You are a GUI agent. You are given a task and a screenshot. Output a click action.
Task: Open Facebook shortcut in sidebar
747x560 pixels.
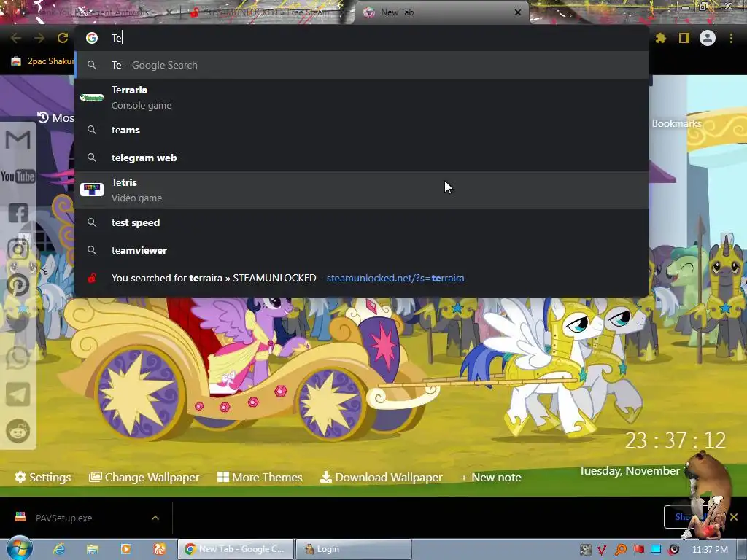pyautogui.click(x=18, y=213)
